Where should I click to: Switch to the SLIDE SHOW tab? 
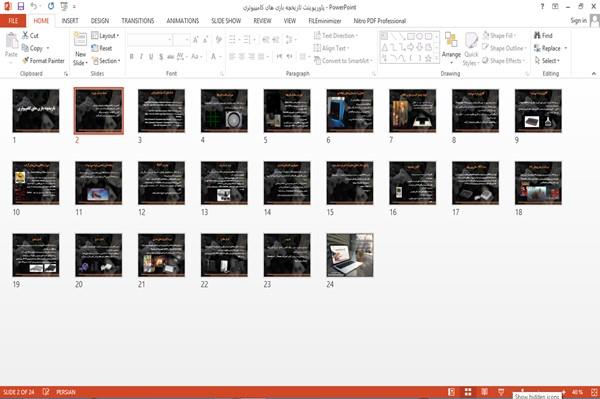click(226, 21)
